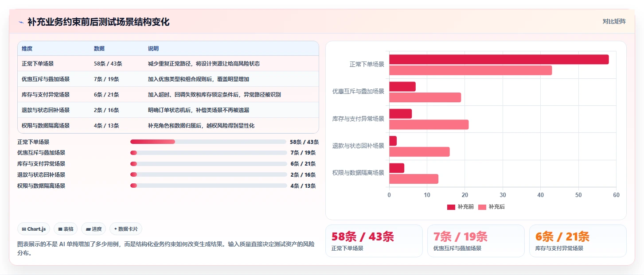
Task: Click table cell 正常下单场景
Action: coord(38,64)
